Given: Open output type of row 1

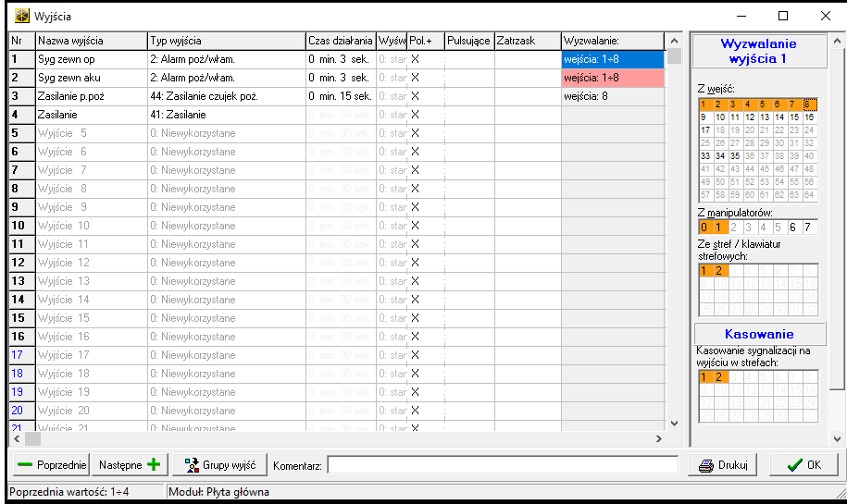Looking at the screenshot, I should (x=227, y=59).
